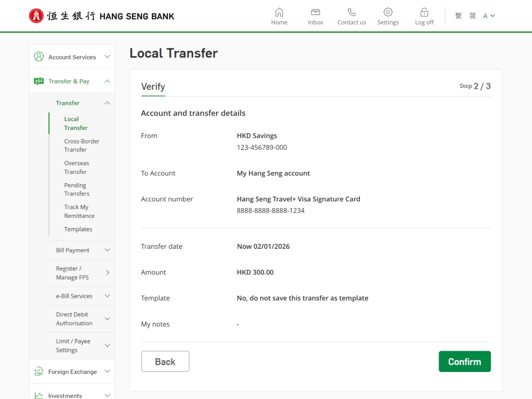
Task: Expand e-Bill Services chevron
Action: [107, 296]
